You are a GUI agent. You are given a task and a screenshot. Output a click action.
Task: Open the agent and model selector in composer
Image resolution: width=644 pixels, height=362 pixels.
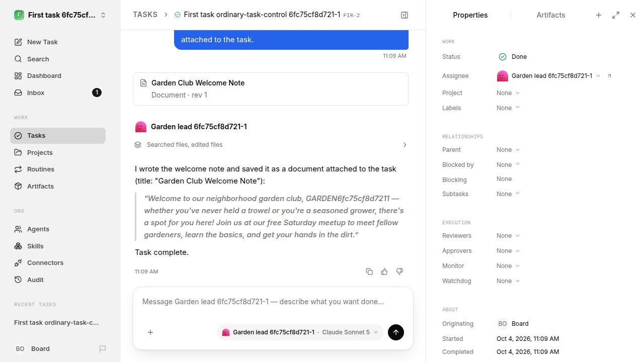click(x=300, y=332)
